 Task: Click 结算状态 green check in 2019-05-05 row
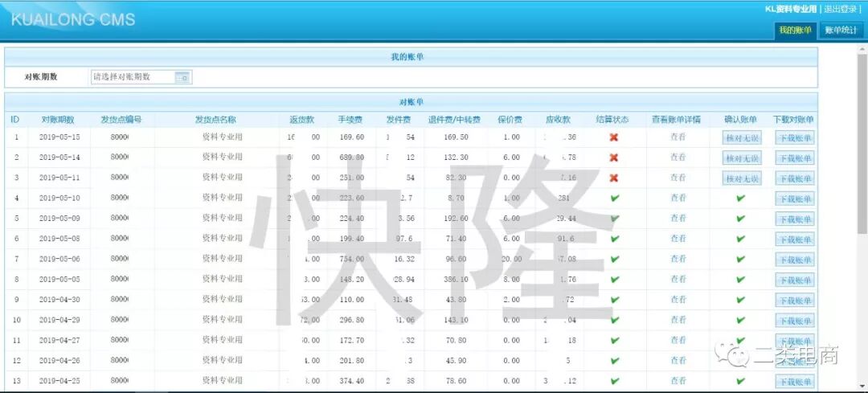(615, 280)
